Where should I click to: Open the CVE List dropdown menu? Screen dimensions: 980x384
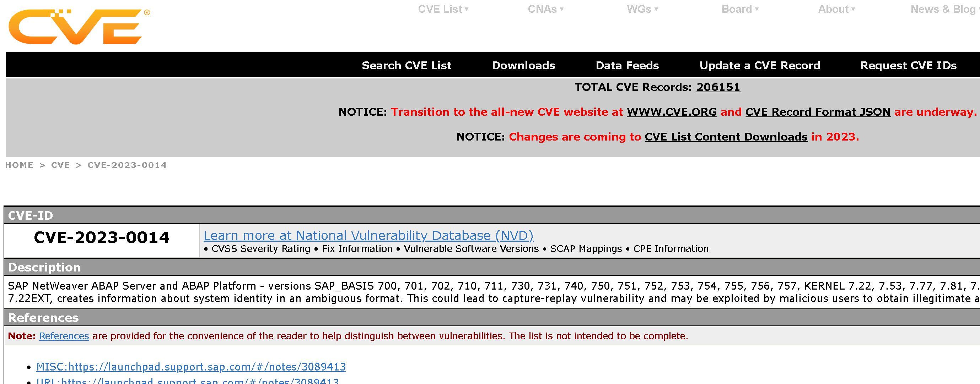coord(443,9)
